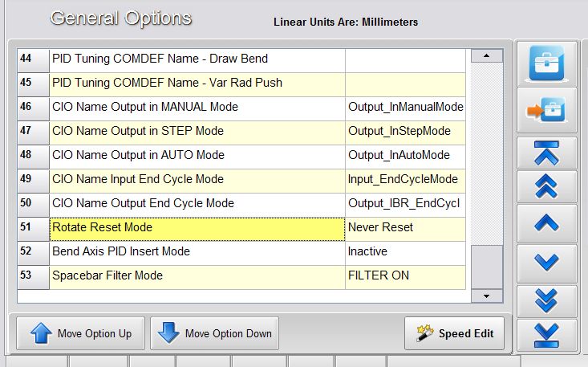The height and width of the screenshot is (367, 588).
Task: Click the options table scrollbar thumb
Action: click(x=485, y=267)
